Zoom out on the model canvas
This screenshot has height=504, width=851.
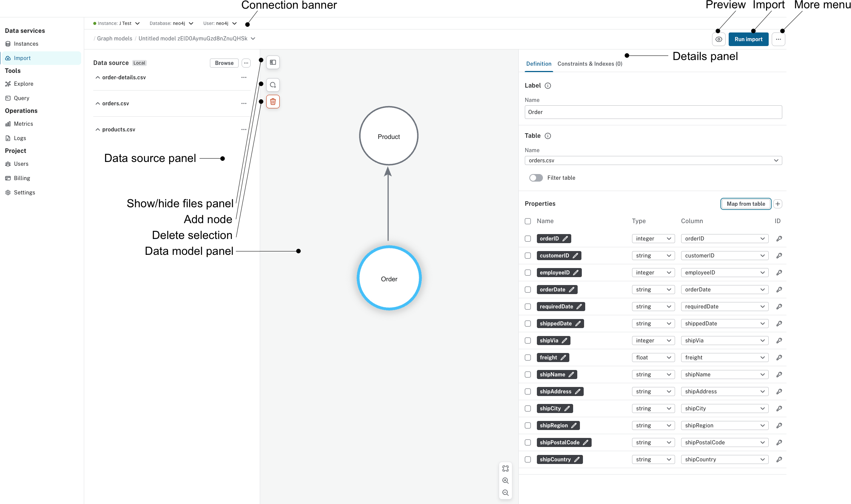pyautogui.click(x=505, y=493)
